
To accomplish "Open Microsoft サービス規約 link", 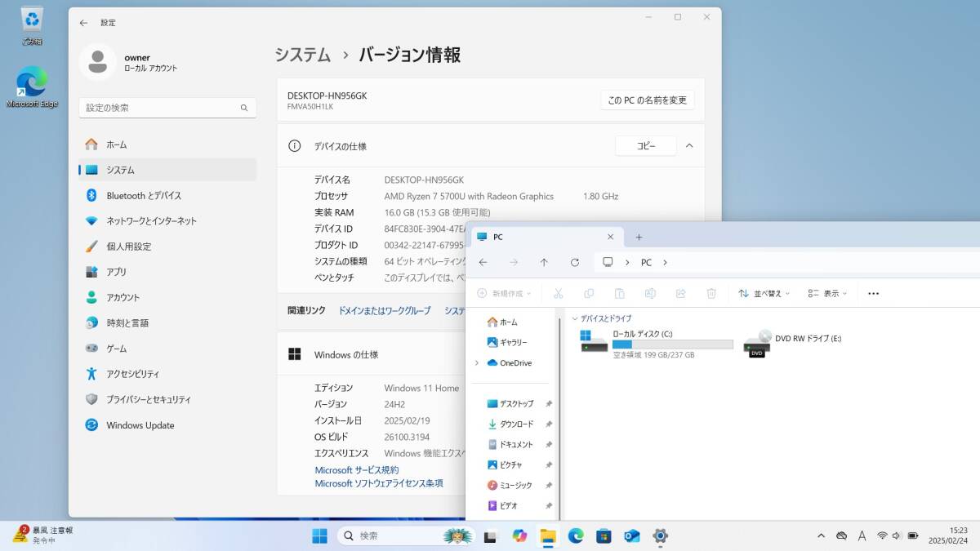I will click(x=357, y=470).
